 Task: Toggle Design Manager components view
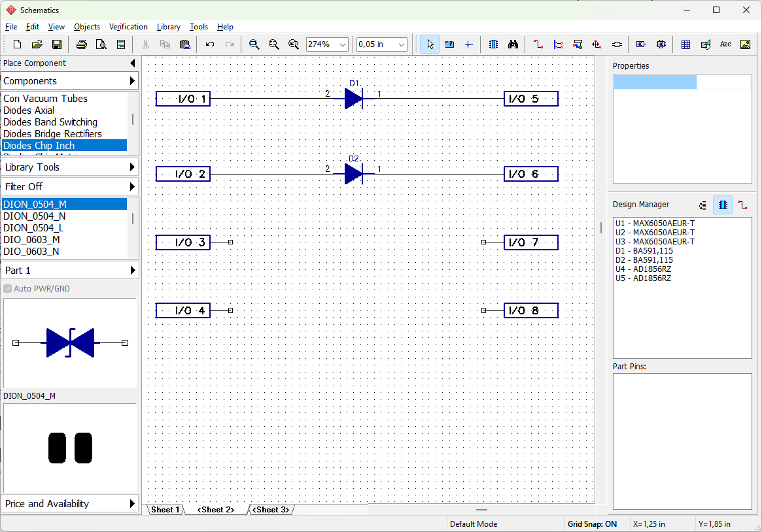point(723,205)
